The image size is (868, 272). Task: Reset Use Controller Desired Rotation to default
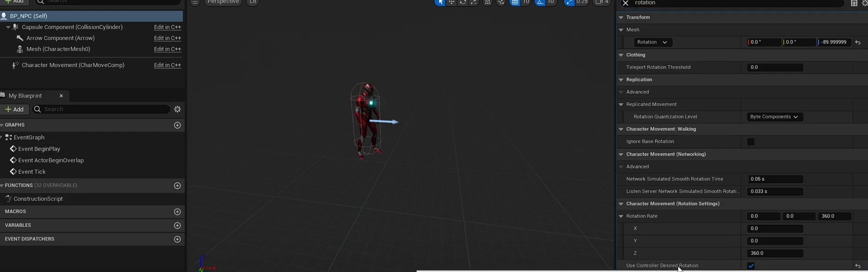(x=858, y=266)
